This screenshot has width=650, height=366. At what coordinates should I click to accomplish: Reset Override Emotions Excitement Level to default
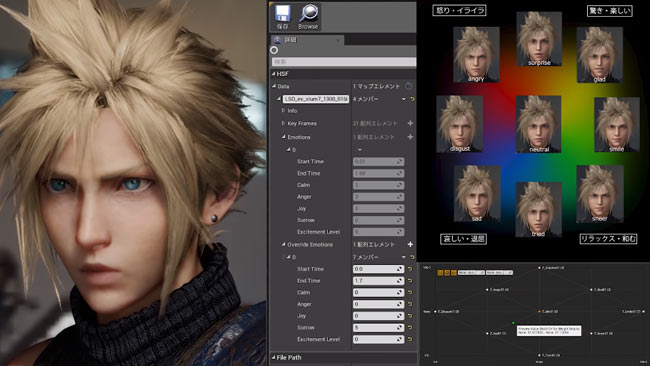tap(410, 339)
